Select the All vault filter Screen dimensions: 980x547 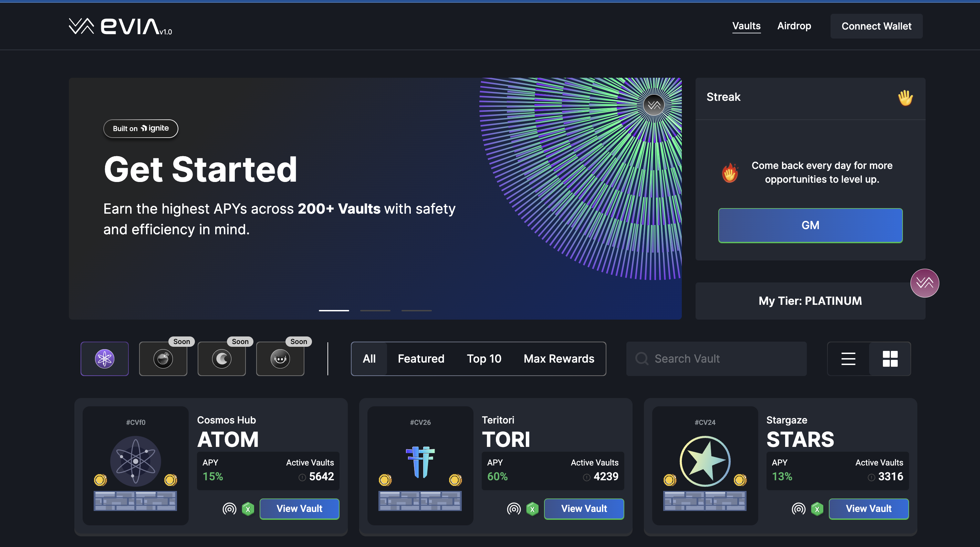pos(369,358)
